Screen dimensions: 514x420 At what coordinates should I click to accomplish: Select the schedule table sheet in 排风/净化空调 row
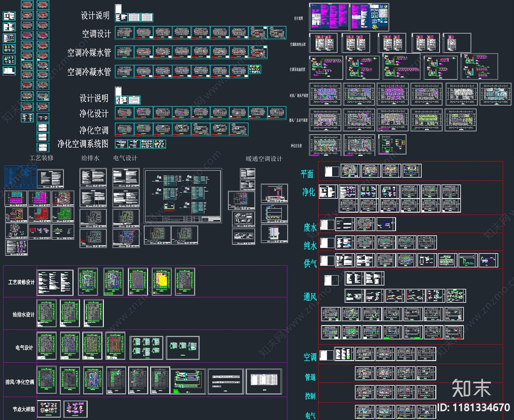point(264,381)
